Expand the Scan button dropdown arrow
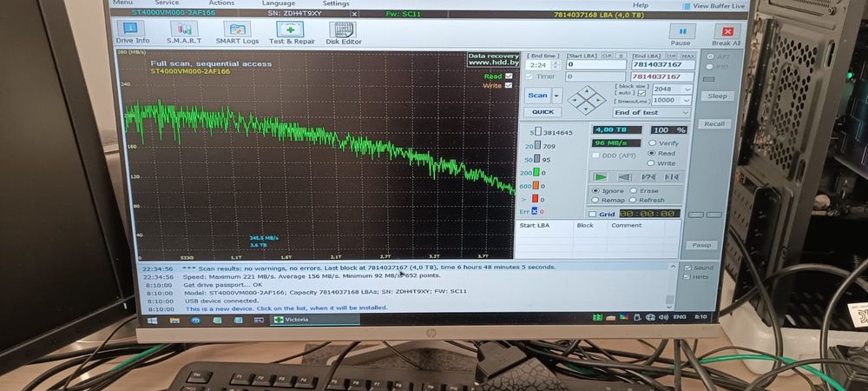 [557, 96]
